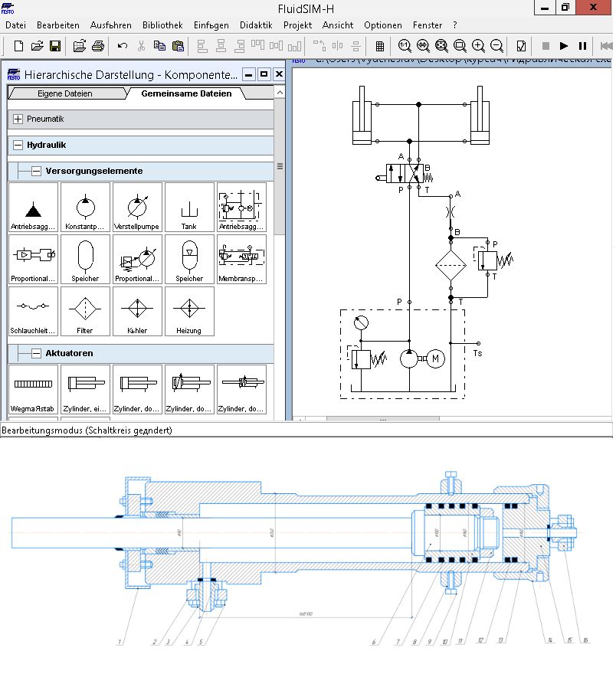Open the Fenster menu
This screenshot has height=674, width=616.
coord(428,25)
